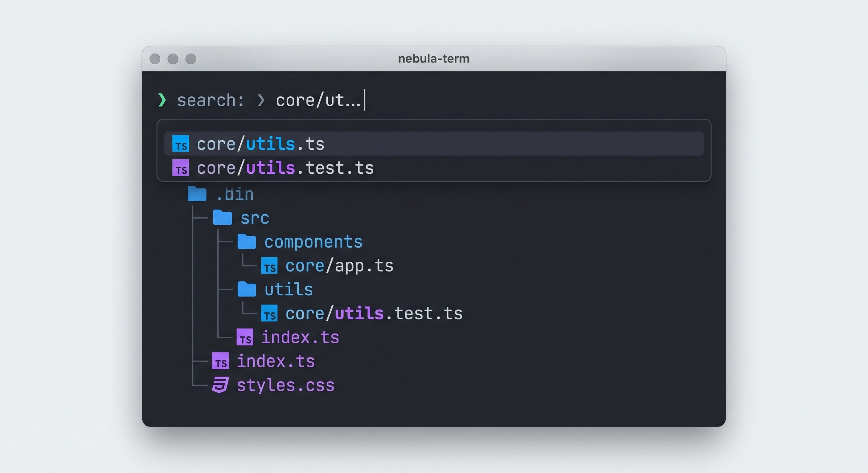
Task: Open root-level index.ts file
Action: pyautogui.click(x=275, y=361)
